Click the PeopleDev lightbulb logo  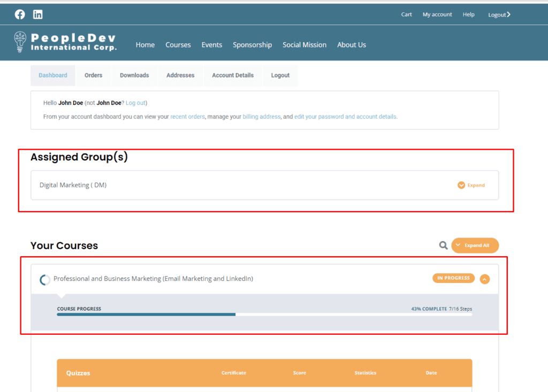(20, 42)
